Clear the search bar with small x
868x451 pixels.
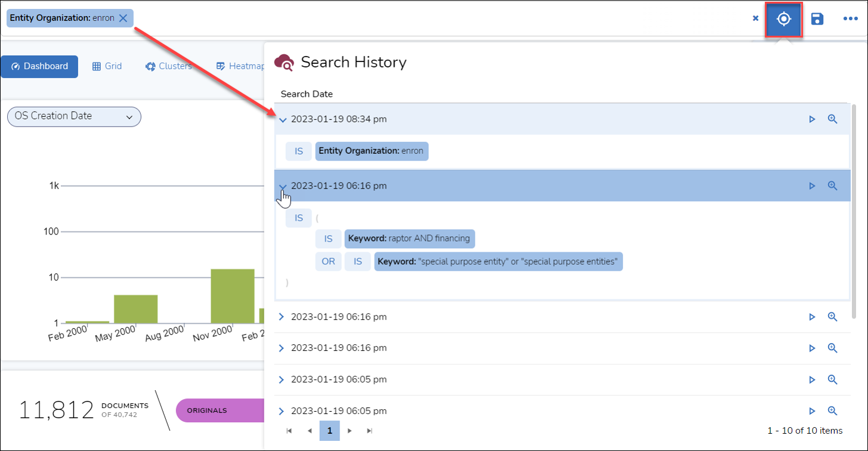pyautogui.click(x=755, y=18)
